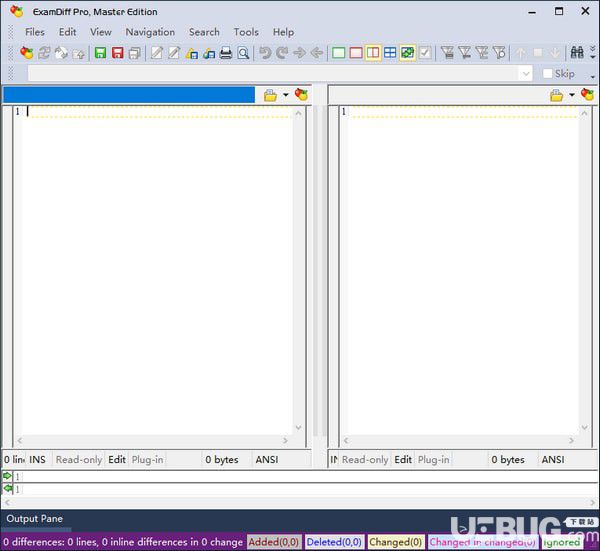Viewport: 600px width, 551px height.
Task: Click the Undo icon
Action: tap(265, 52)
